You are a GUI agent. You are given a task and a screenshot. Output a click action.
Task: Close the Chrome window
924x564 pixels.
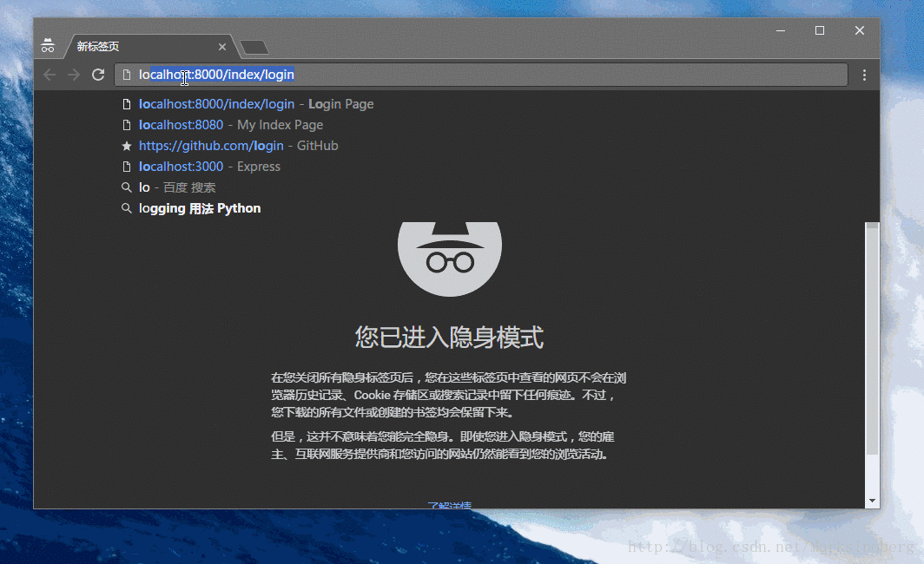point(859,30)
